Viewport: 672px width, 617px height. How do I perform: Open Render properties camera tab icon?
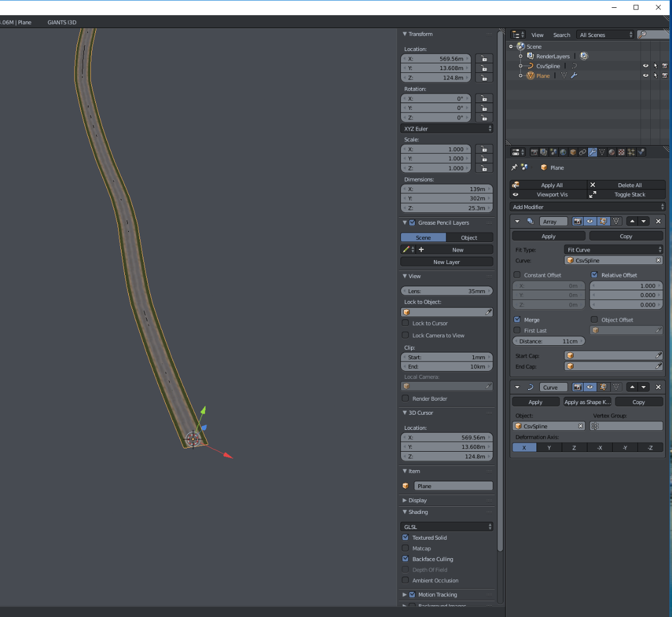pos(534,152)
